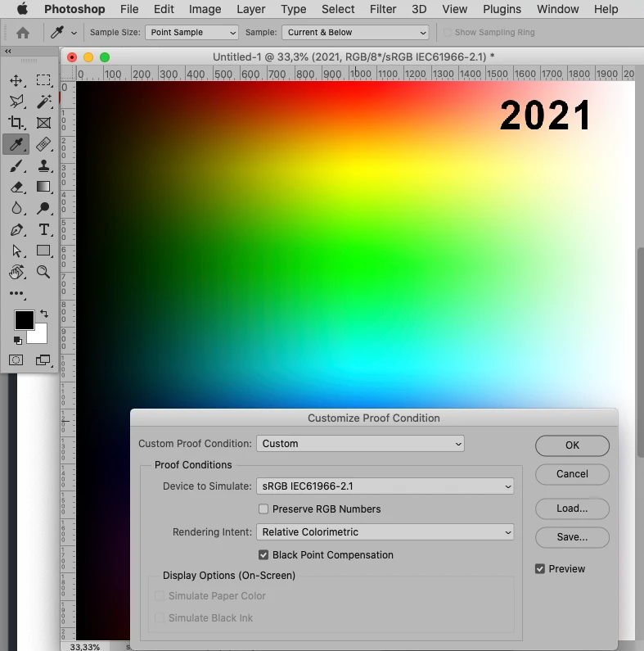
Task: Open the Window menu
Action: point(558,9)
